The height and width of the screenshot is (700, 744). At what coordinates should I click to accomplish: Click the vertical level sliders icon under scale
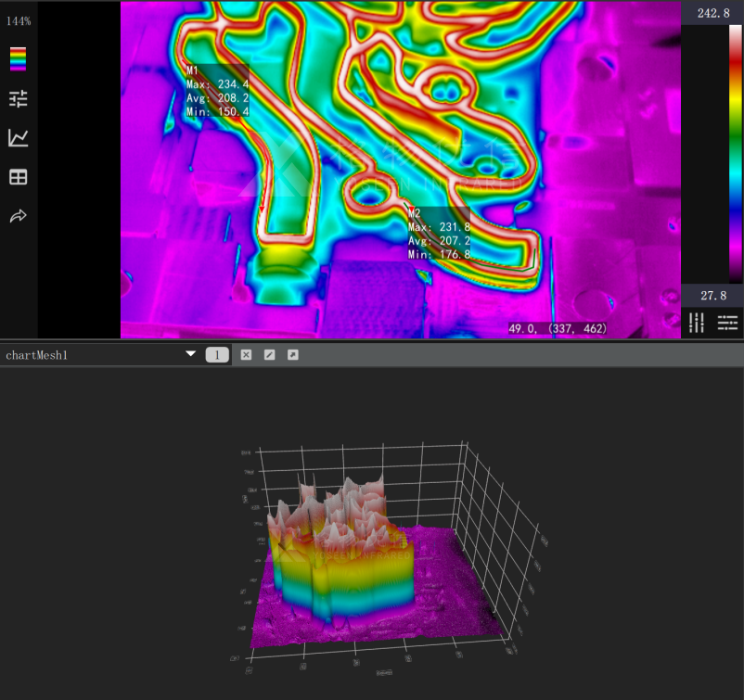pyautogui.click(x=696, y=323)
